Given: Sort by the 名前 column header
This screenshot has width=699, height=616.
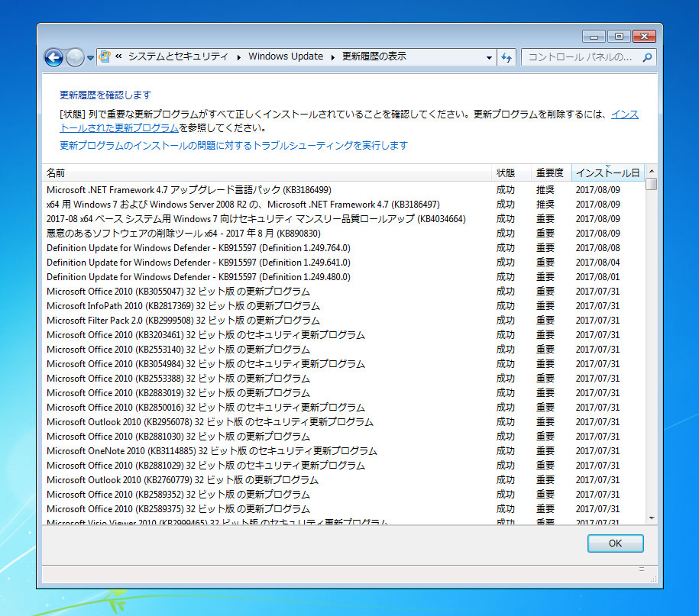Looking at the screenshot, I should point(267,173).
